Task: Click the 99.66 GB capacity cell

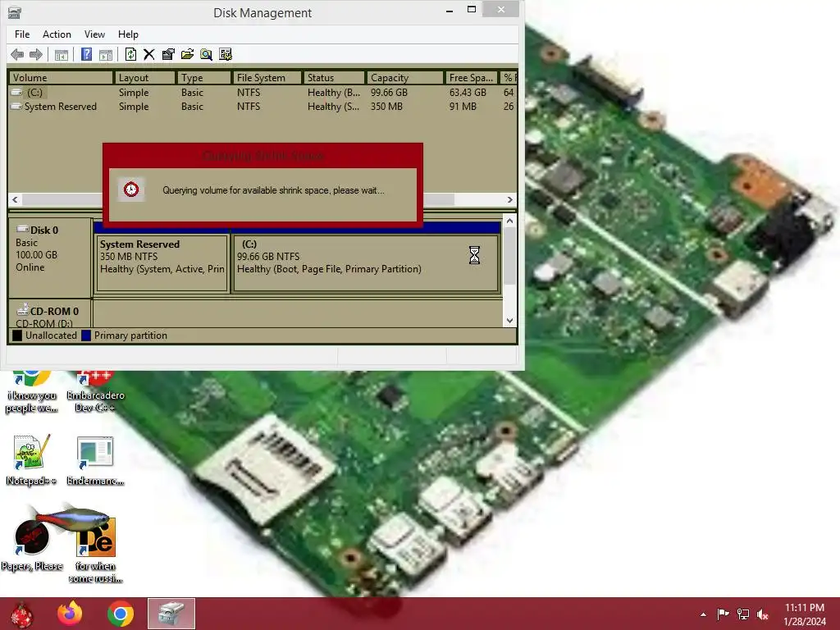Action: 390,93
